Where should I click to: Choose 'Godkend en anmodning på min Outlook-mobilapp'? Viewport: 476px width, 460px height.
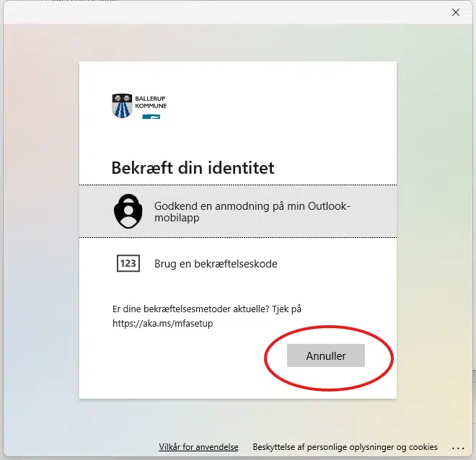click(x=252, y=211)
